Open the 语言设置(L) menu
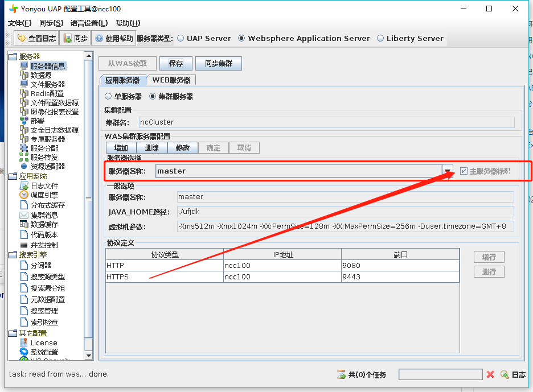Screen dimensions: 533x392 [x=89, y=23]
